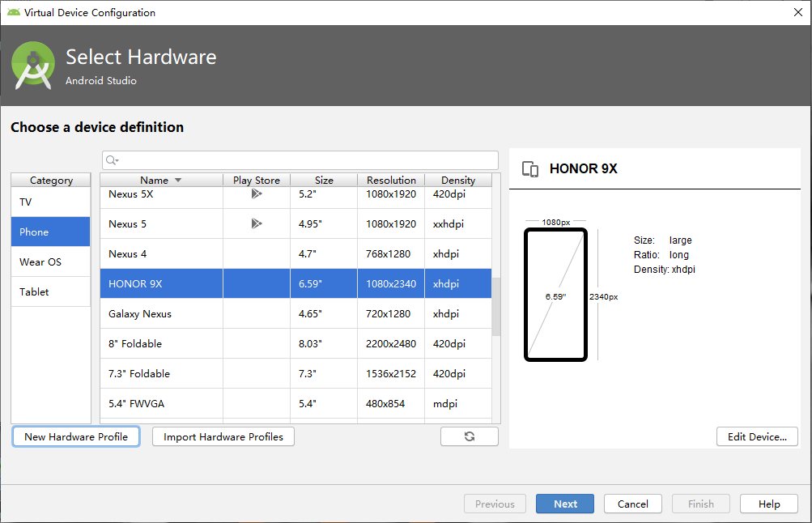Click the 720x1280 resolution cell
812x523 pixels.
pyautogui.click(x=391, y=314)
